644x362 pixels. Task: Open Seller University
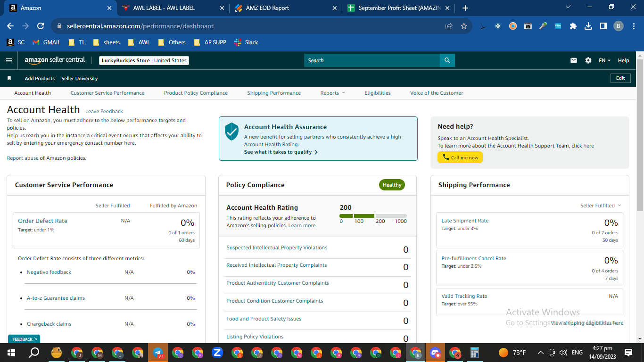pyautogui.click(x=79, y=79)
